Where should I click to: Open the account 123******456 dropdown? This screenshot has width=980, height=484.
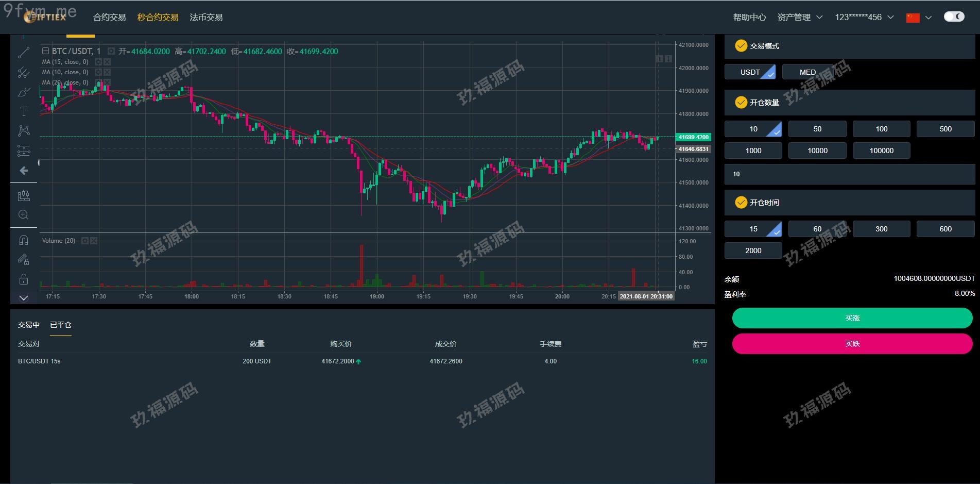click(x=864, y=18)
